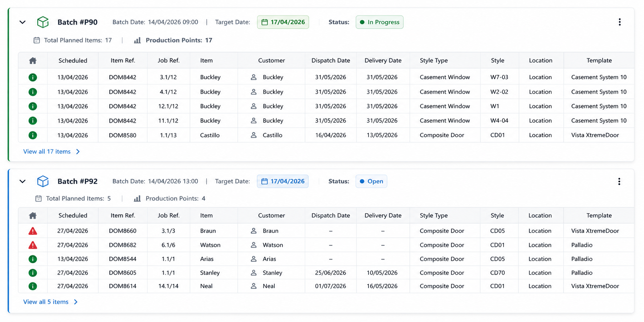
Task: Click style W7-03 cell
Action: coord(499,77)
